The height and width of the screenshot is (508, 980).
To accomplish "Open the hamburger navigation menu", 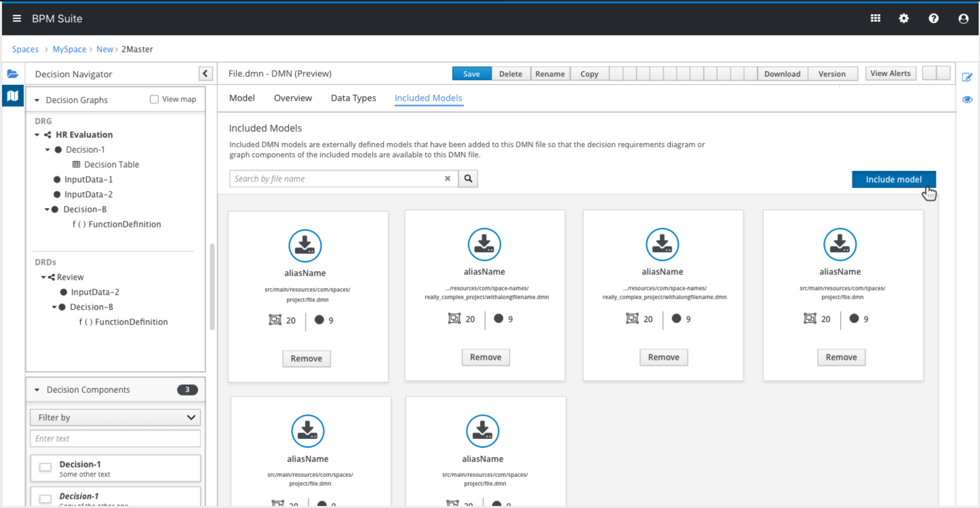I will [x=17, y=18].
